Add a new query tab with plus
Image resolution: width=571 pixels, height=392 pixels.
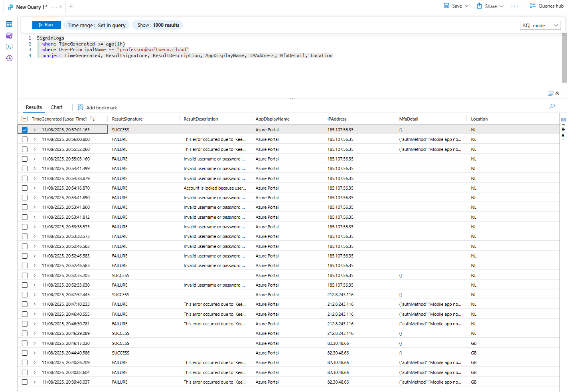pyautogui.click(x=71, y=6)
